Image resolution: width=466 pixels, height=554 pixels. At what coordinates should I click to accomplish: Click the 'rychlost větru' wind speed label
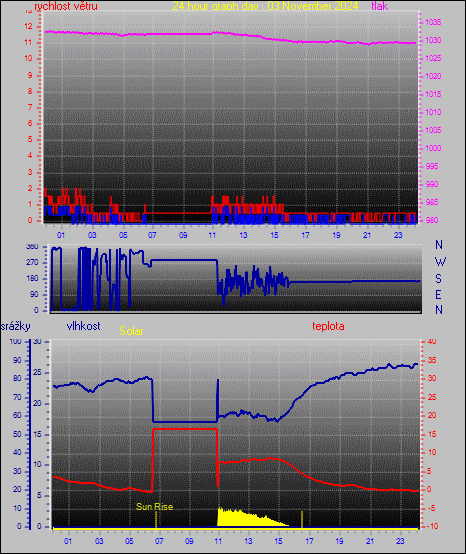click(66, 6)
